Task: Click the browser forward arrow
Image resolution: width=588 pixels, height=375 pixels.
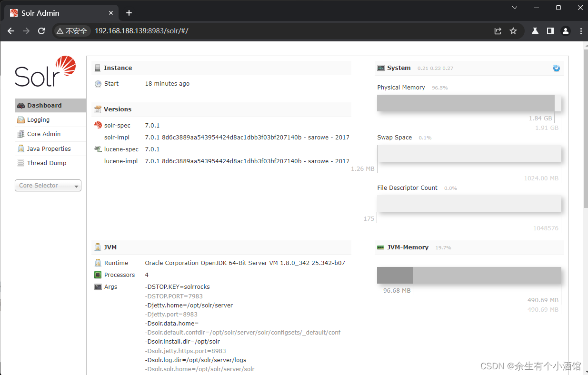Action: [26, 31]
